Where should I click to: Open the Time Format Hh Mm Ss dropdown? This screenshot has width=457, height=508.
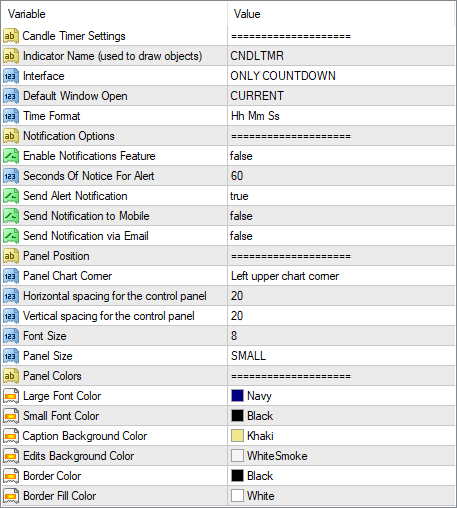pyautogui.click(x=341, y=116)
